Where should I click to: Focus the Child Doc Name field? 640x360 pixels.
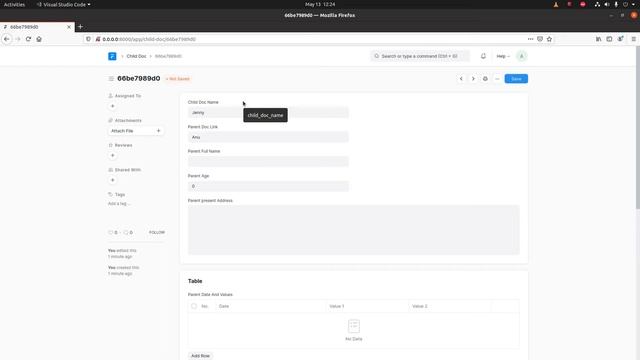pyautogui.click(x=268, y=113)
